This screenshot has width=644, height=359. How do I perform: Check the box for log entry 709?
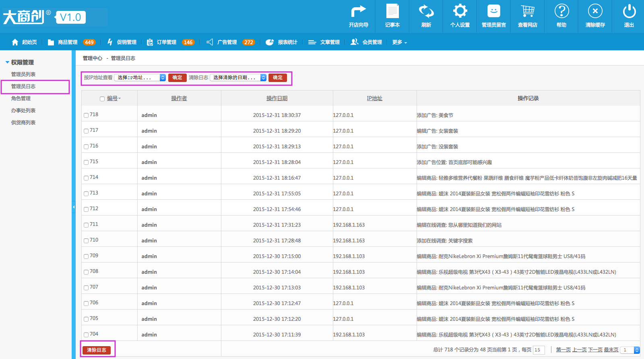[86, 256]
